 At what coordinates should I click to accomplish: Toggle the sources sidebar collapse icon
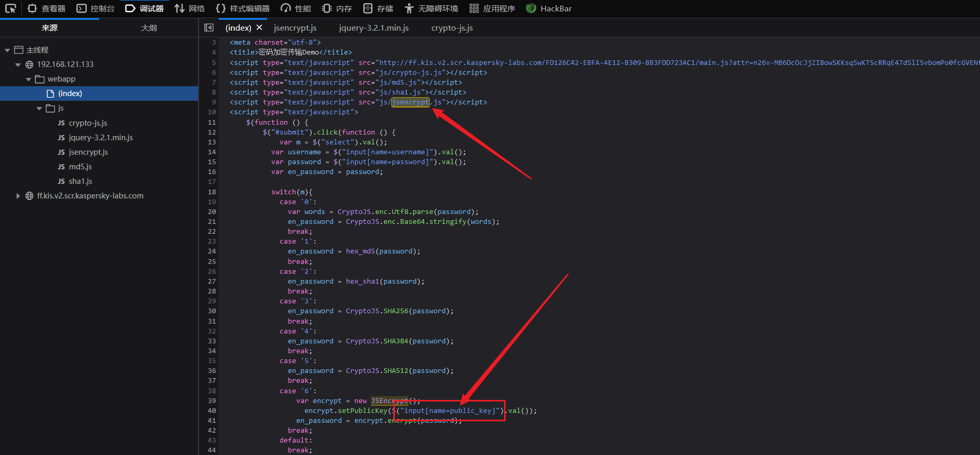point(209,28)
